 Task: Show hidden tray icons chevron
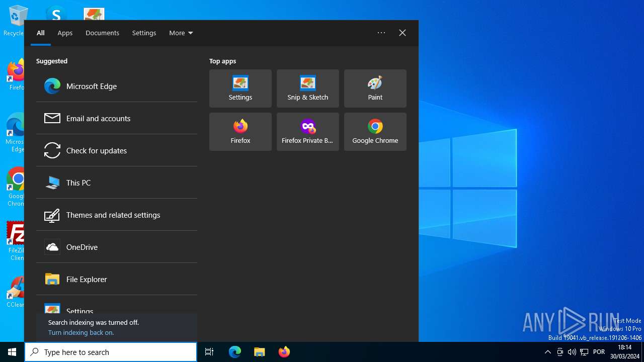click(548, 352)
